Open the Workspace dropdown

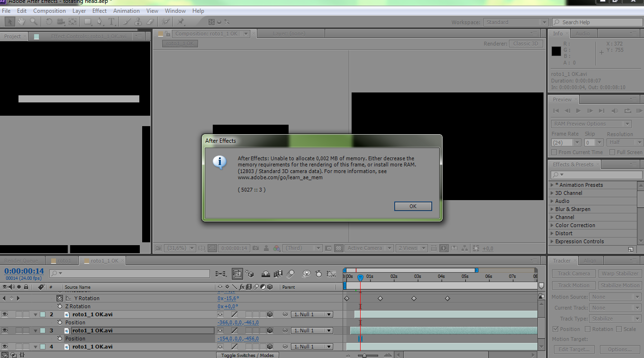click(x=516, y=22)
